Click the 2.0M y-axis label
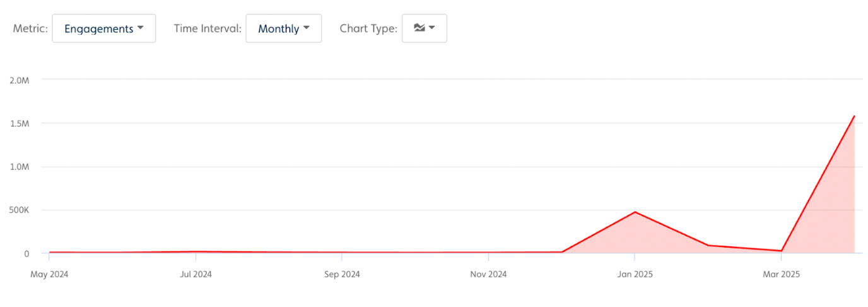868x307 pixels. click(x=20, y=80)
